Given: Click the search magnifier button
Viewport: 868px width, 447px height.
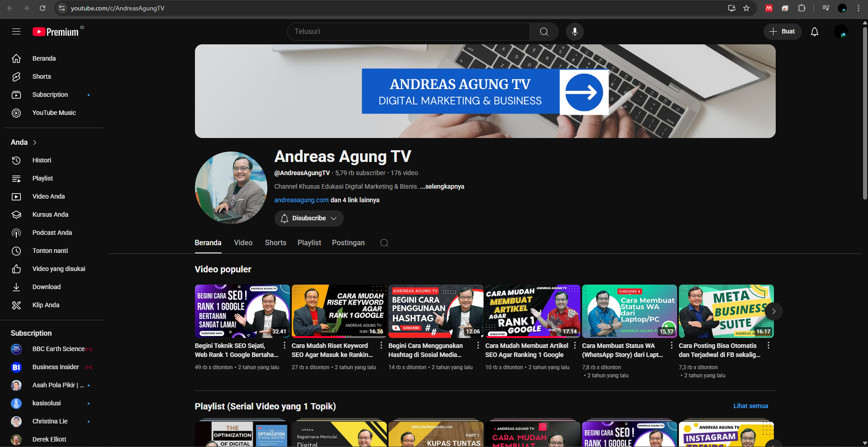Looking at the screenshot, I should point(544,32).
